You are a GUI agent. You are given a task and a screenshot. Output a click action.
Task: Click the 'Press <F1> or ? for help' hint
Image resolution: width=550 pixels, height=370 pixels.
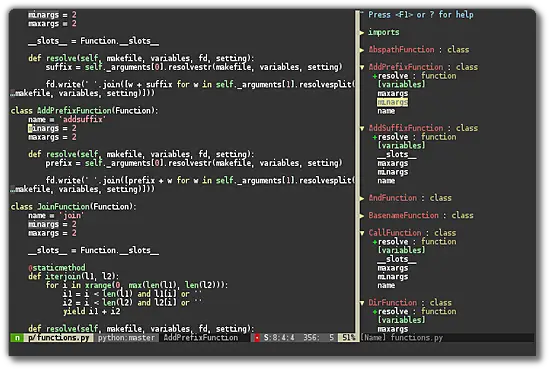tap(421, 15)
